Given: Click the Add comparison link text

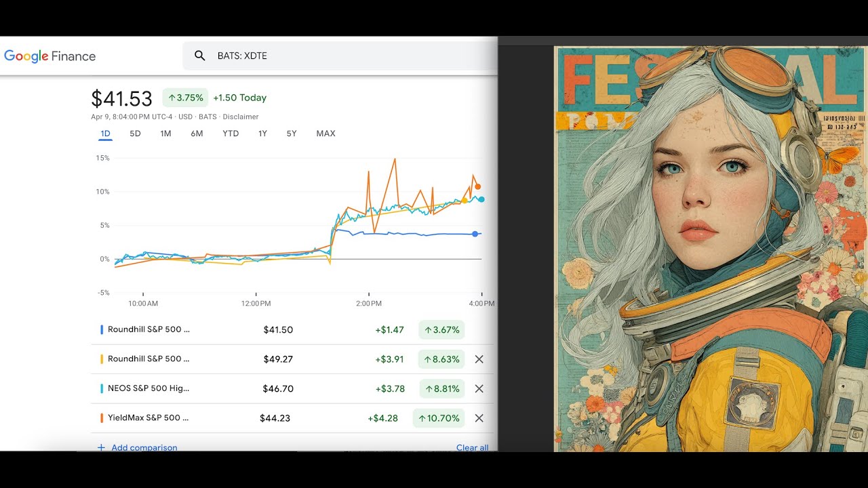Looking at the screenshot, I should click(144, 447).
